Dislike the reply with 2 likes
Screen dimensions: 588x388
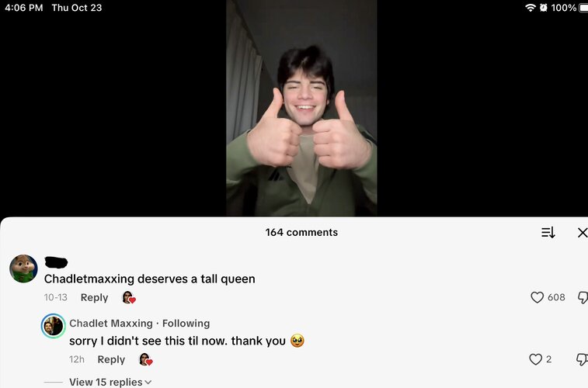coord(582,359)
